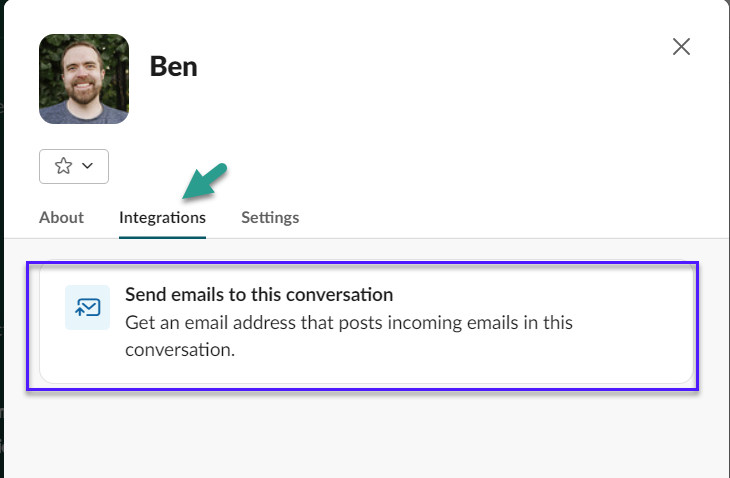The height and width of the screenshot is (478, 730).
Task: Click the star icon to favorite Ben
Action: [x=63, y=166]
